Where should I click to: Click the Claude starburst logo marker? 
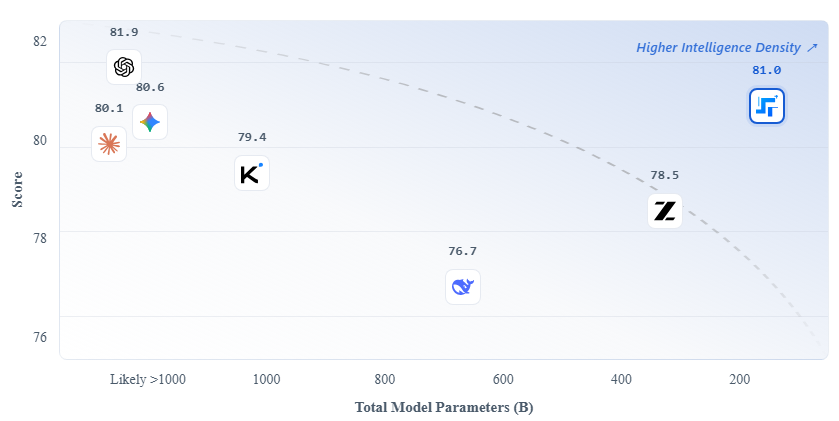(x=109, y=144)
